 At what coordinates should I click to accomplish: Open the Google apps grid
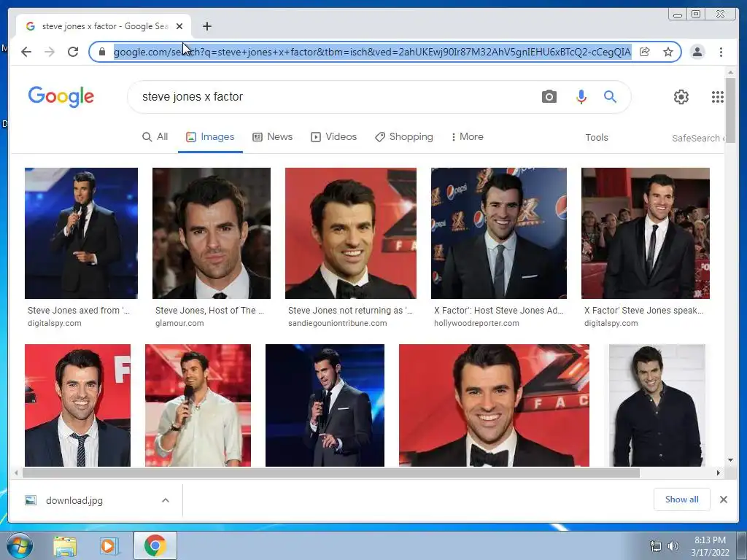[x=718, y=97]
